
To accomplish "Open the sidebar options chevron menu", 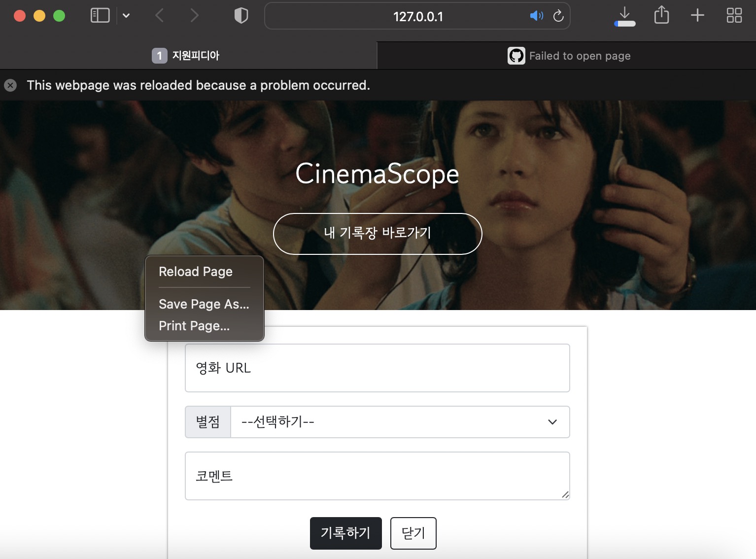I will tap(126, 16).
